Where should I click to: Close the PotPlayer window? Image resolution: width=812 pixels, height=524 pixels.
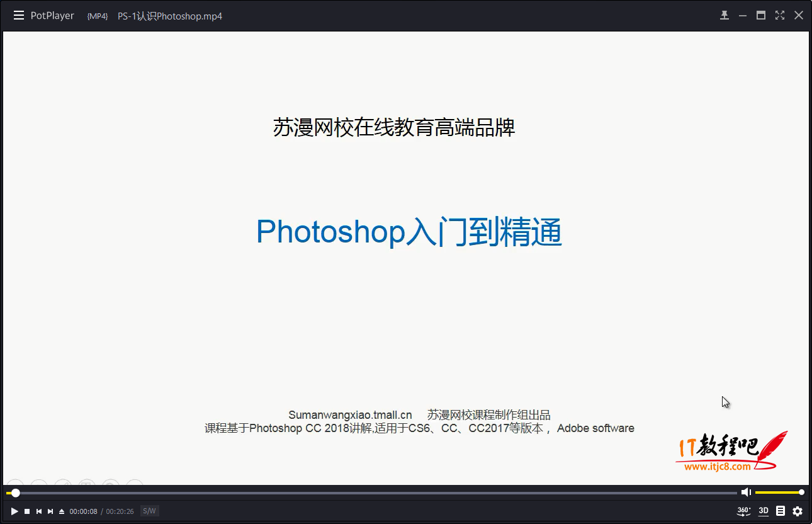coord(798,16)
